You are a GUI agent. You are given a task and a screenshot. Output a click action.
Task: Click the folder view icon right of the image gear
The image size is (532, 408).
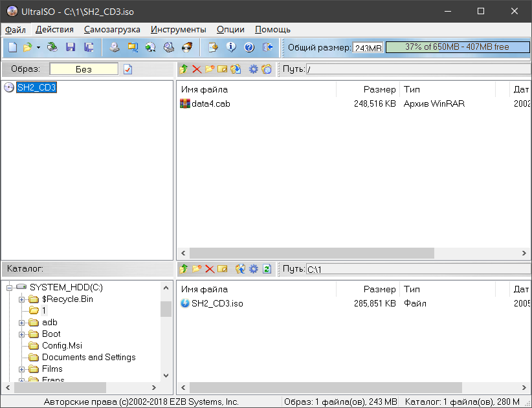(x=267, y=69)
